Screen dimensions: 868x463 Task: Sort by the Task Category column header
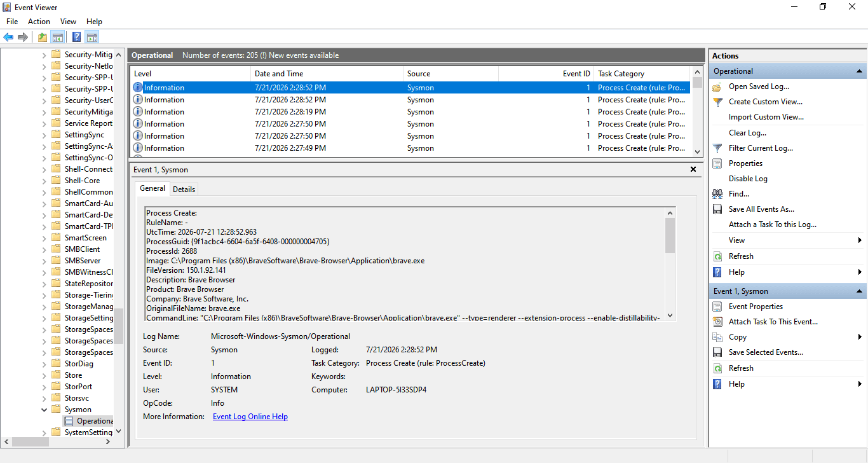click(x=642, y=74)
